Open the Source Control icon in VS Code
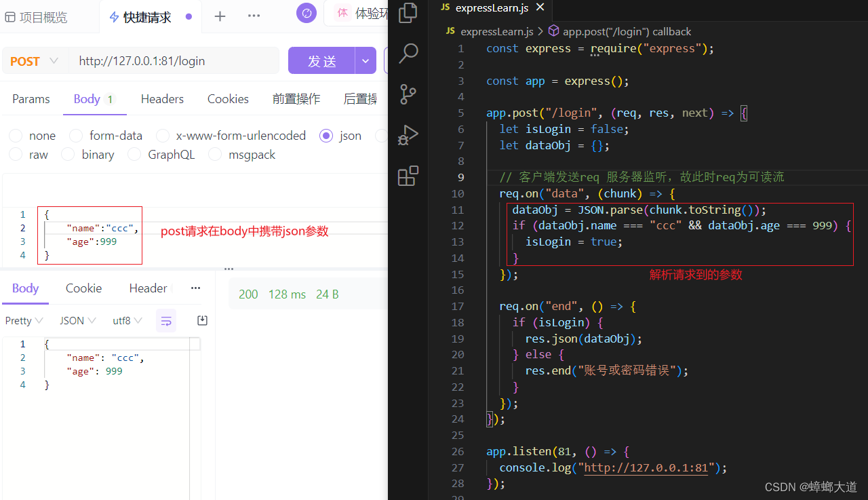This screenshot has height=500, width=868. 408,94
